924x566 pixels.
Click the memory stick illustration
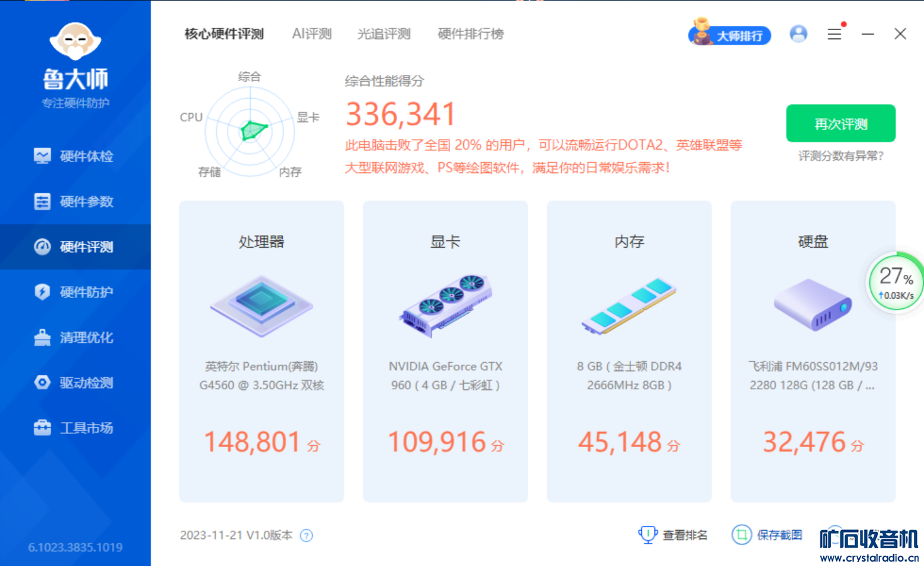tap(629, 306)
